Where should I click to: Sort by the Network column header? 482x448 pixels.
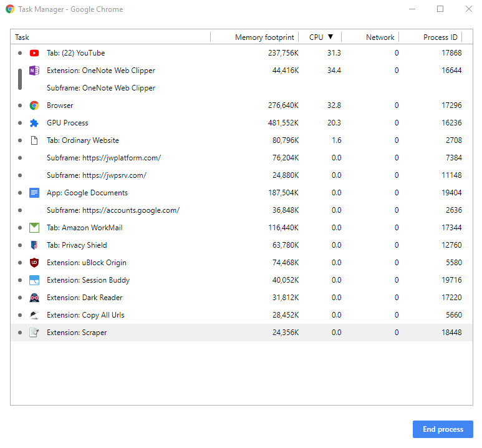(370, 37)
